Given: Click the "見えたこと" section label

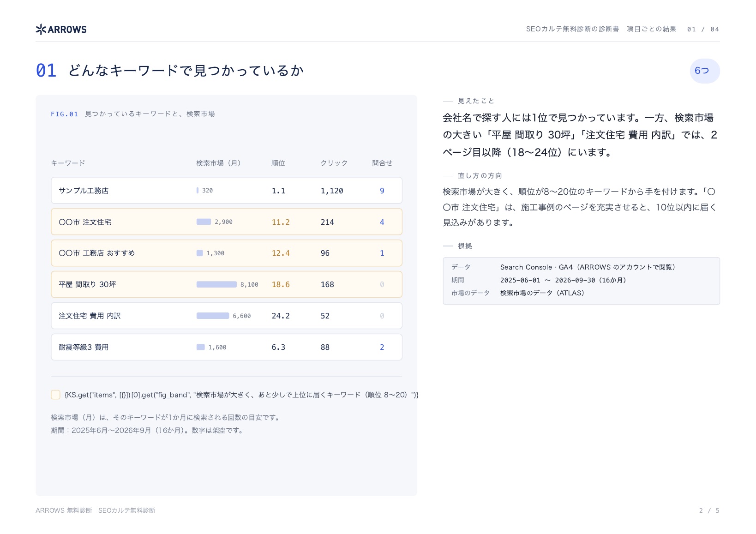Looking at the screenshot, I should coord(476,101).
